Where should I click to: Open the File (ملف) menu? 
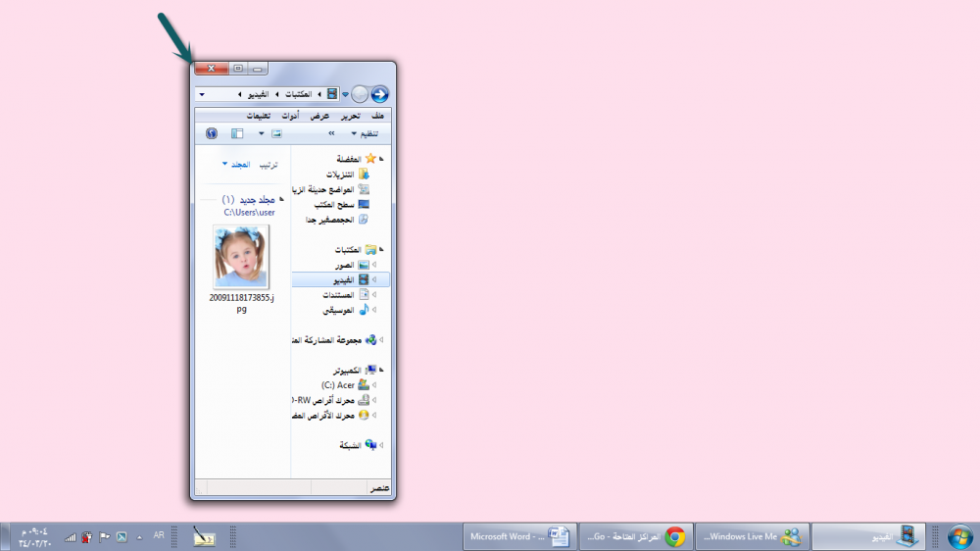(378, 116)
